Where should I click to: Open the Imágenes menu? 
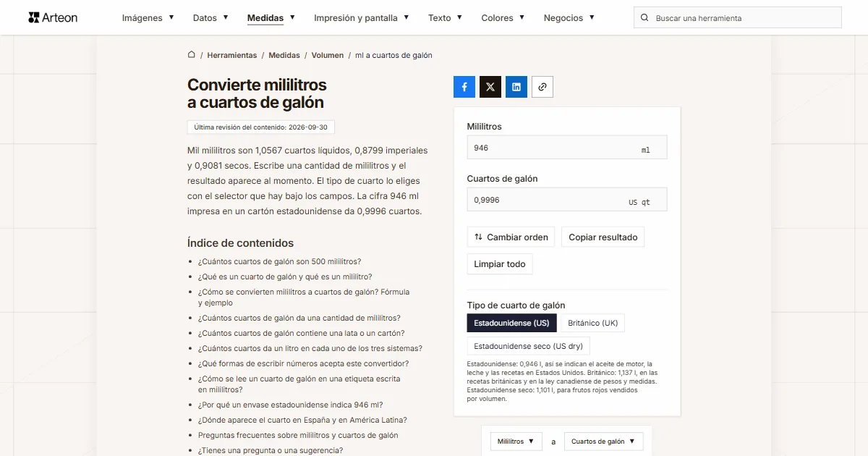tap(148, 18)
